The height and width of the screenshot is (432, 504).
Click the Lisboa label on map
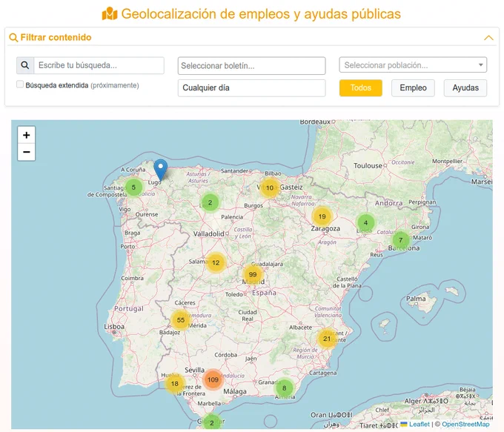[114, 327]
